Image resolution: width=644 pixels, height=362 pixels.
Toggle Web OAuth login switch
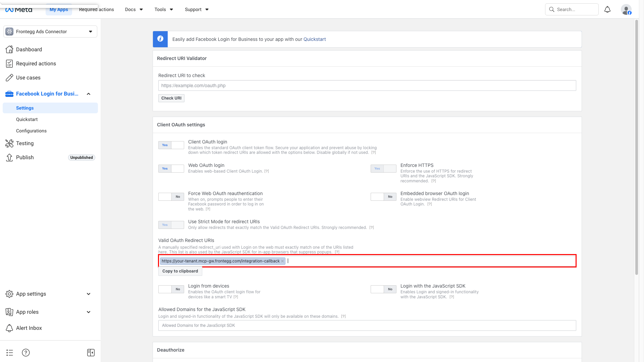tap(171, 169)
